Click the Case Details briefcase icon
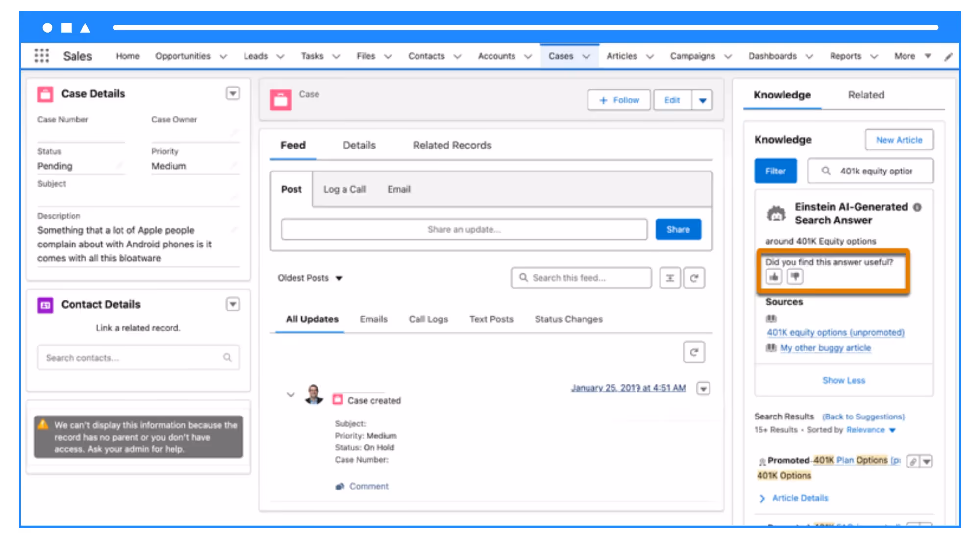This screenshot has width=980, height=539. [45, 94]
